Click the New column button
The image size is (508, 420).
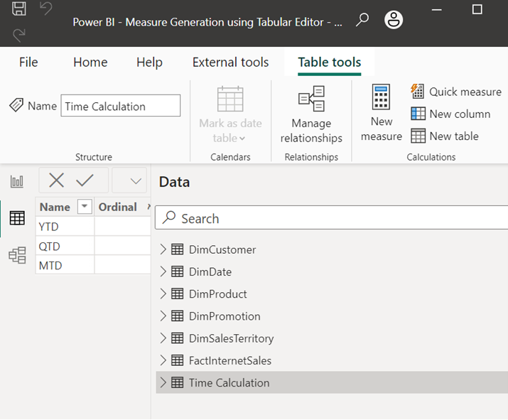click(450, 114)
